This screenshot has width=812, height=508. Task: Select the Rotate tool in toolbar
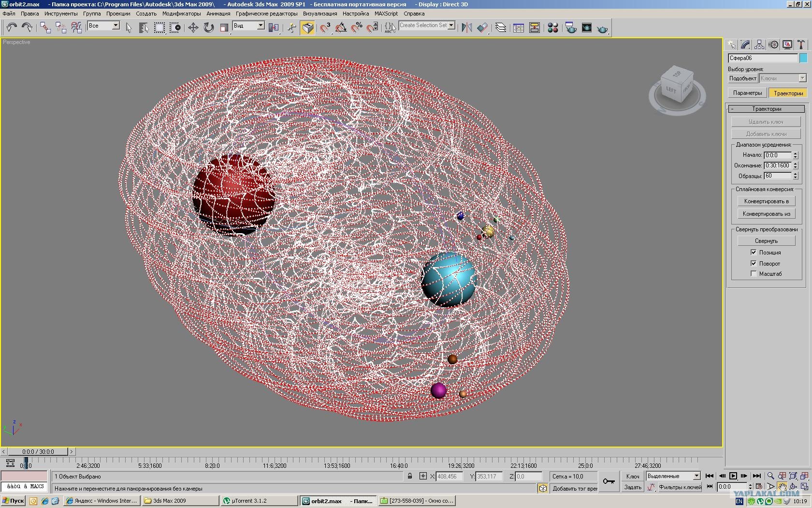[209, 28]
